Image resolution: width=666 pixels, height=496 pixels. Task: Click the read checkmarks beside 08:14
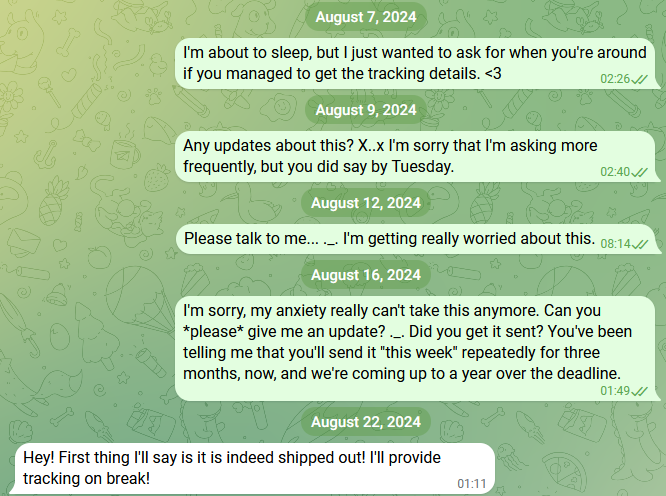640,243
